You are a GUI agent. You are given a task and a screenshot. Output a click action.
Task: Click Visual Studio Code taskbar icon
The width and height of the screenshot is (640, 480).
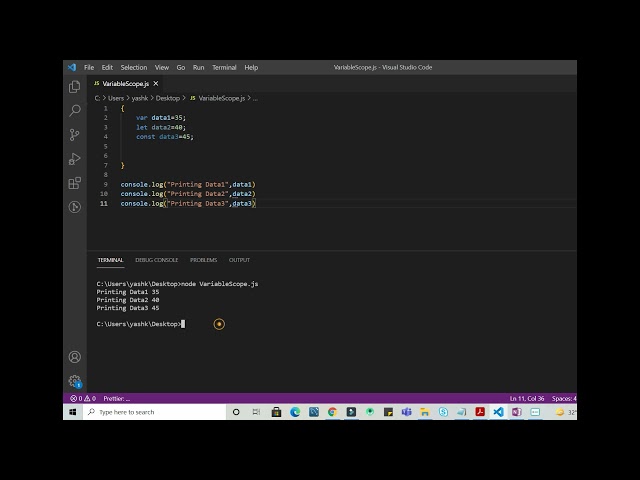[x=498, y=412]
